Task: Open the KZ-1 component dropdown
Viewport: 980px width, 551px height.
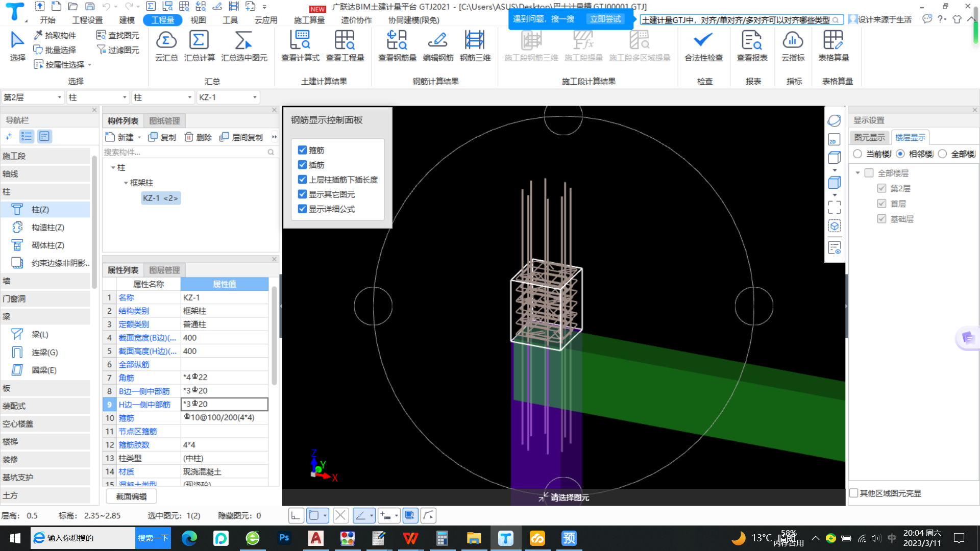Action: click(255, 97)
